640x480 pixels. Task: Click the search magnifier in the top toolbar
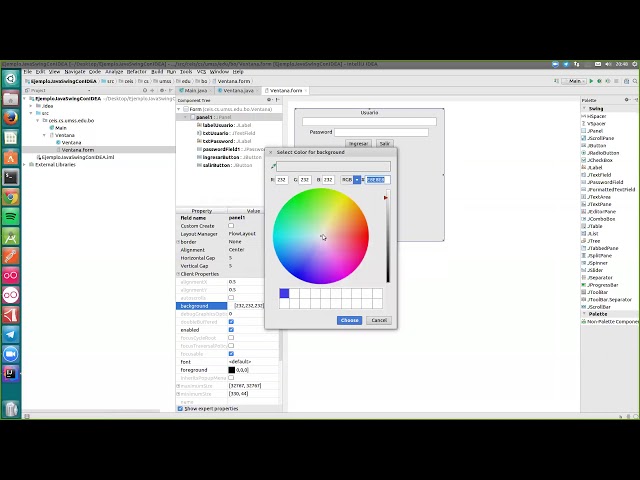click(x=635, y=81)
